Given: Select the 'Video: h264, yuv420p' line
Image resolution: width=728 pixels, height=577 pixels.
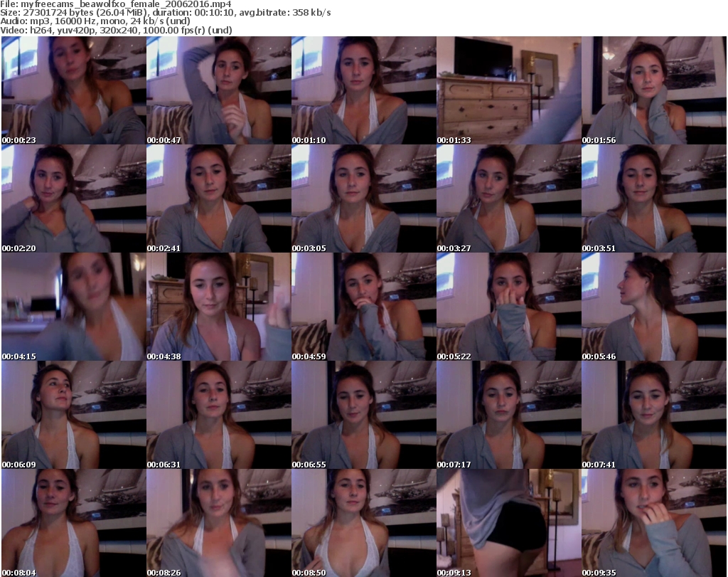Looking at the screenshot, I should tap(116, 30).
